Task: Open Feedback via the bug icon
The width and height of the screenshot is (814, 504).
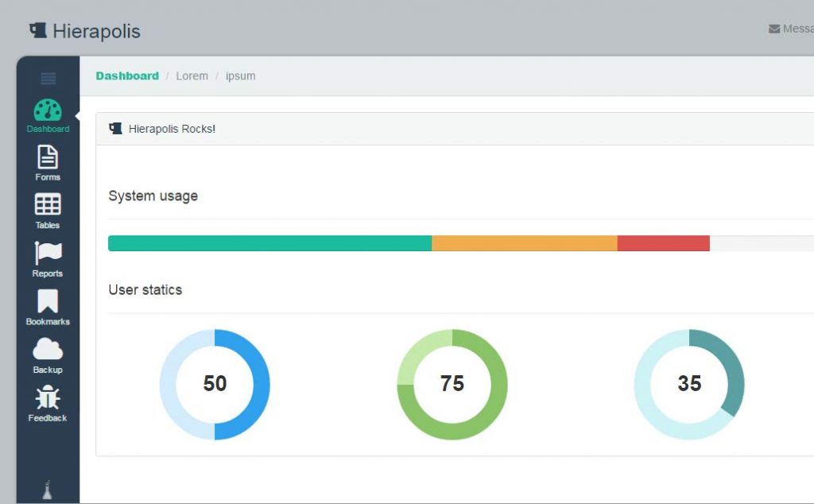Action: click(47, 397)
